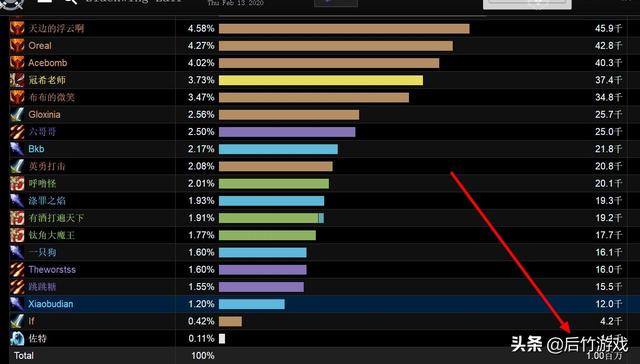This screenshot has height=364, width=640.
Task: Open the Theworstss player name link
Action: pos(52,270)
